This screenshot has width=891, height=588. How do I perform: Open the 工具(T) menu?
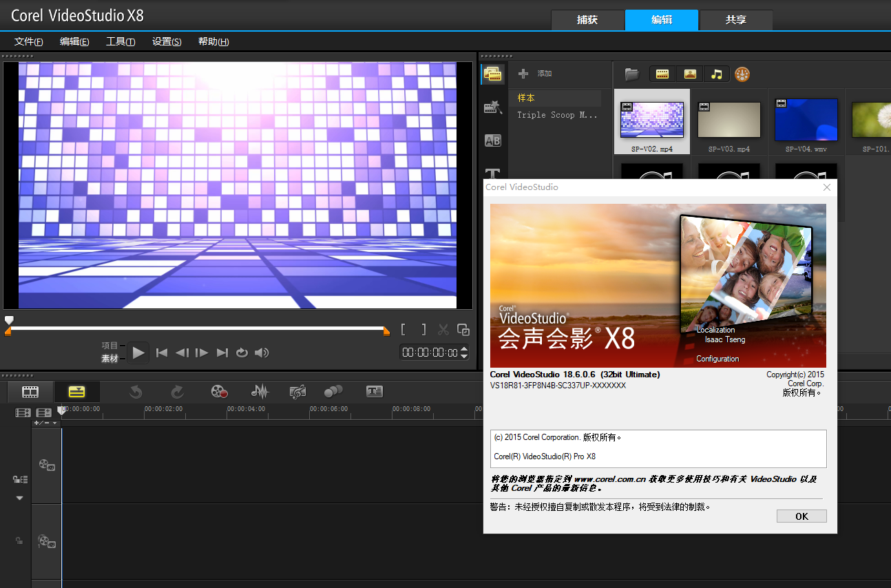tap(120, 41)
